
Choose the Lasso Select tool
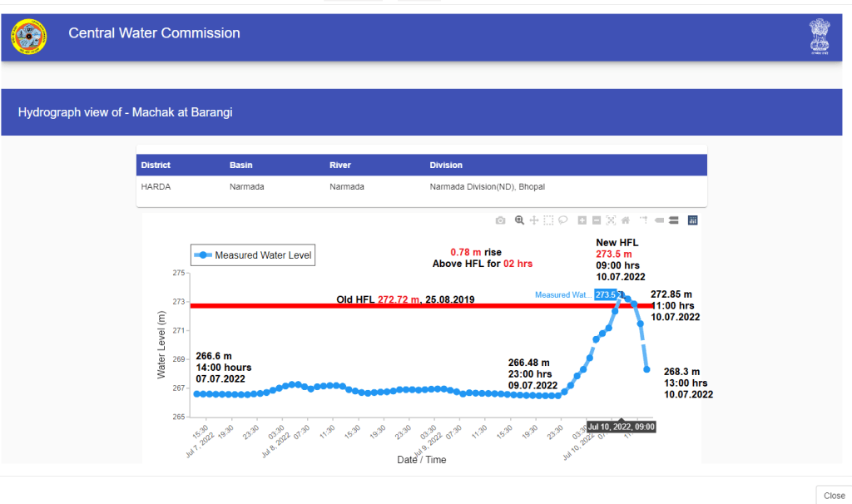(563, 220)
